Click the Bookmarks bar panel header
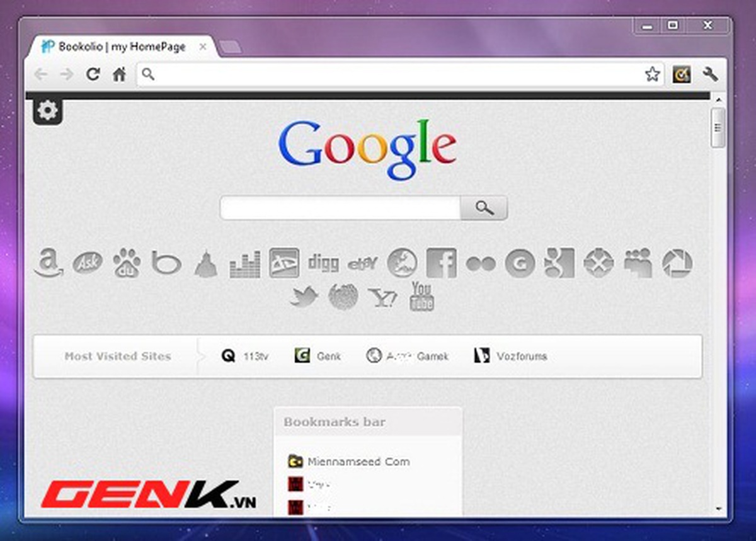The height and width of the screenshot is (541, 756). tap(369, 422)
